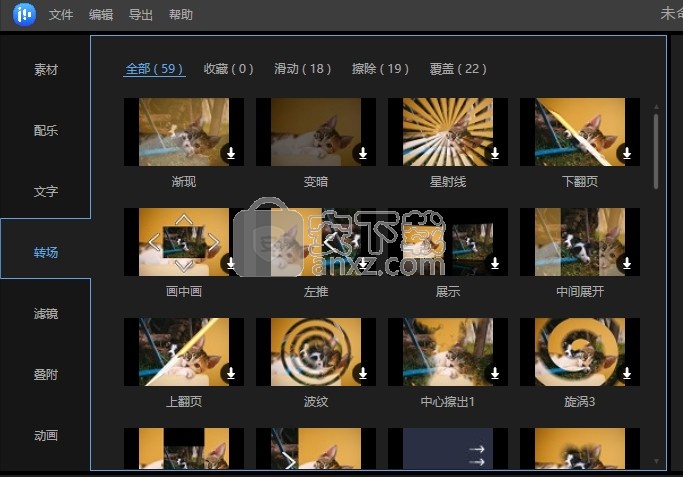Download the 中间展开 transition
The height and width of the screenshot is (477, 683).
pyautogui.click(x=627, y=264)
